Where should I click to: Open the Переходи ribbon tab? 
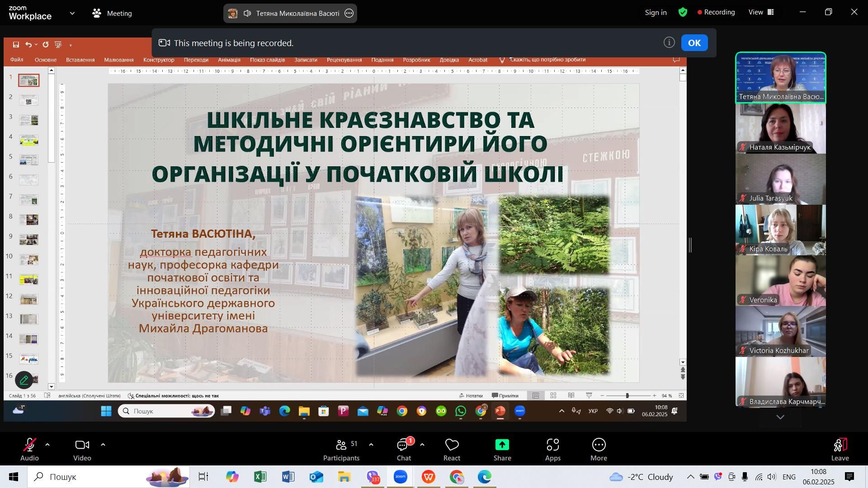tap(196, 60)
